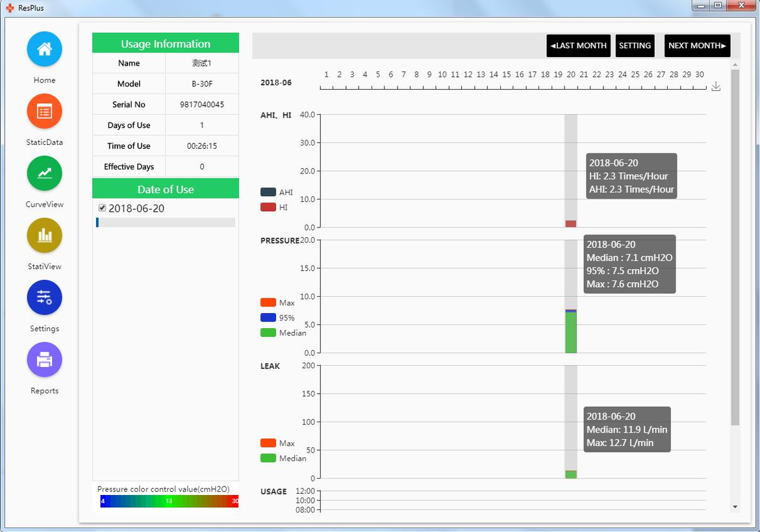Switch to StatiView bar chart icon

44,235
